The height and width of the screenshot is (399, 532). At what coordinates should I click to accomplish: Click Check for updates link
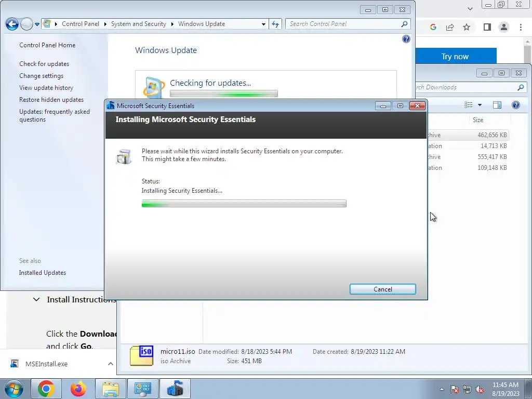click(44, 64)
